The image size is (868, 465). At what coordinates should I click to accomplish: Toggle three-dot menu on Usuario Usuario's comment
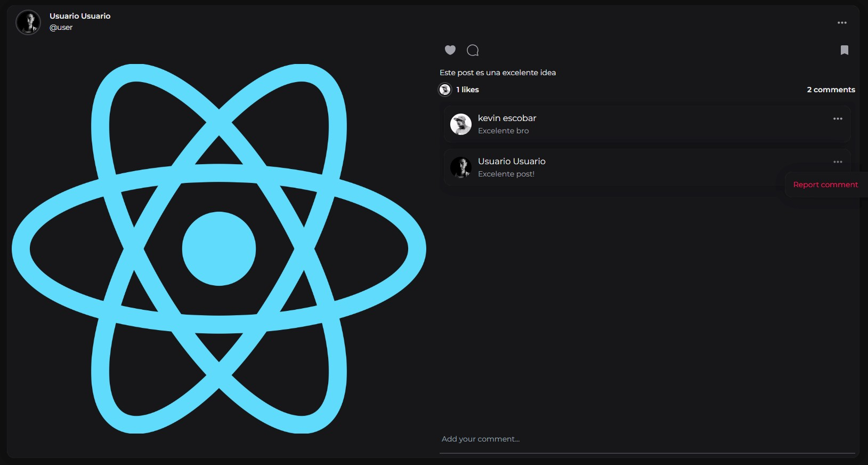[838, 162]
